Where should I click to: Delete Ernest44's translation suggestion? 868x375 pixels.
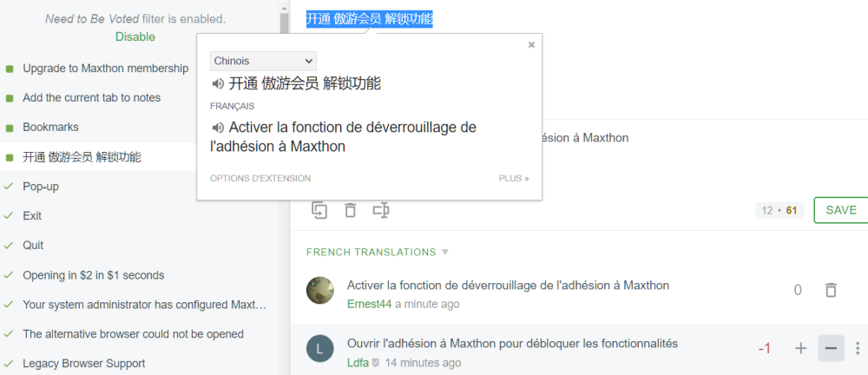pos(831,290)
